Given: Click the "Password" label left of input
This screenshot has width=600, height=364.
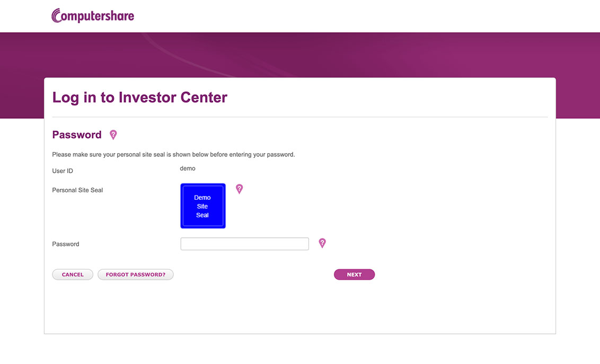Looking at the screenshot, I should [x=66, y=244].
